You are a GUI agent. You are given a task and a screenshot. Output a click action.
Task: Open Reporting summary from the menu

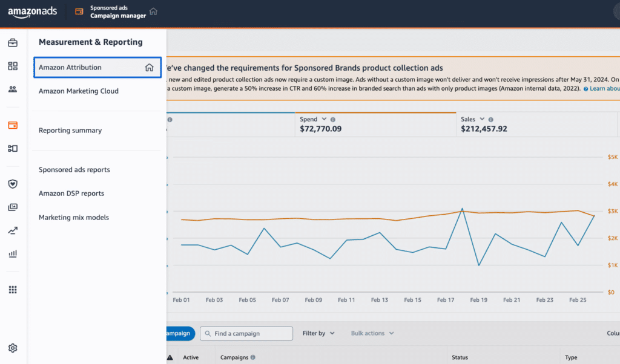point(70,131)
